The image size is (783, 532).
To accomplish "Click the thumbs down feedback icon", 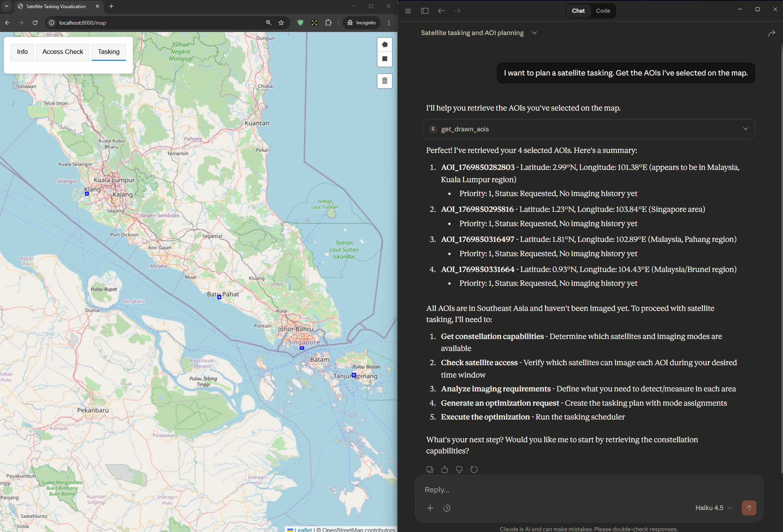I will coord(459,469).
